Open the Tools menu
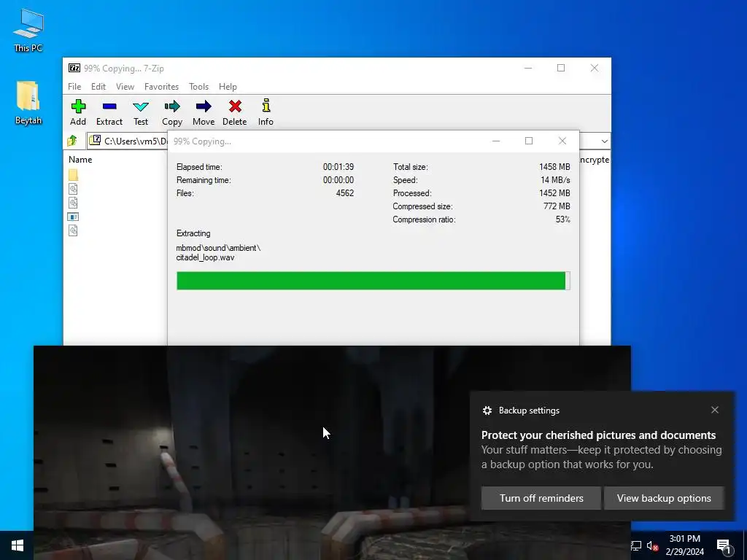747x560 pixels. click(x=198, y=87)
